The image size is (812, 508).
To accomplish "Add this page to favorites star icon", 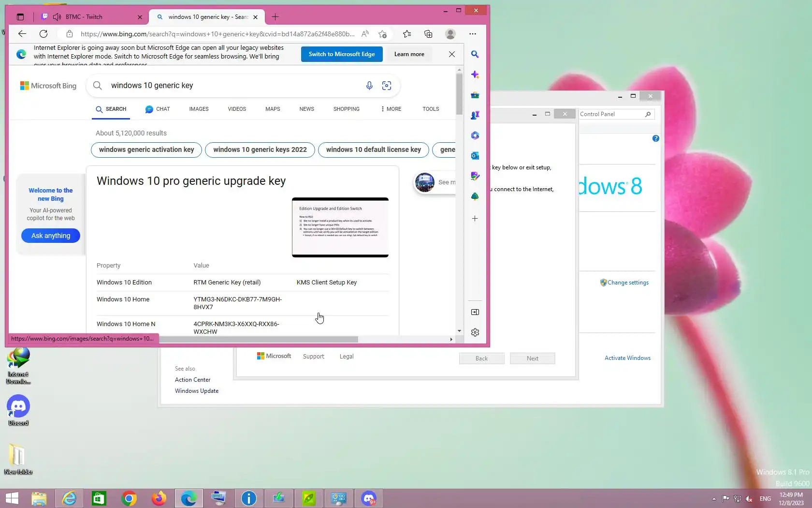I will tap(383, 34).
